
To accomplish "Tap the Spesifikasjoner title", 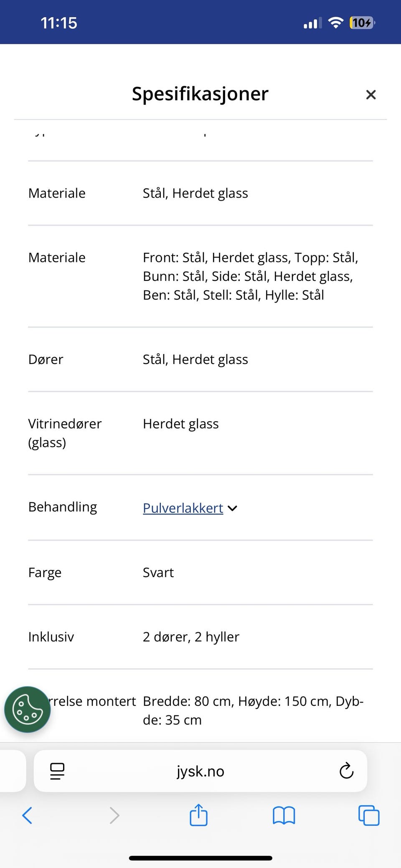I will [199, 94].
